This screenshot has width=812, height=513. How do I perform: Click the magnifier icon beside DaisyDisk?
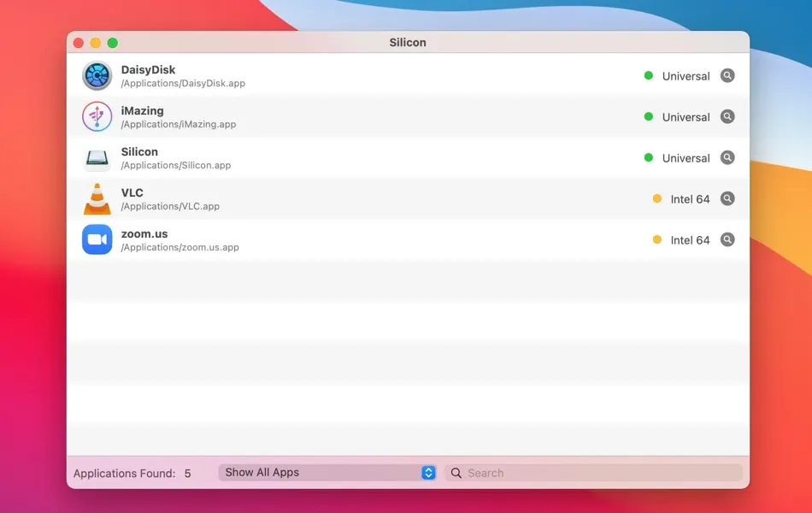pyautogui.click(x=727, y=75)
